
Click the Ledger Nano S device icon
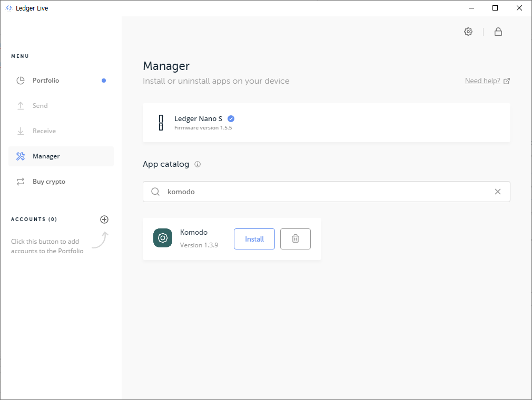pyautogui.click(x=161, y=123)
